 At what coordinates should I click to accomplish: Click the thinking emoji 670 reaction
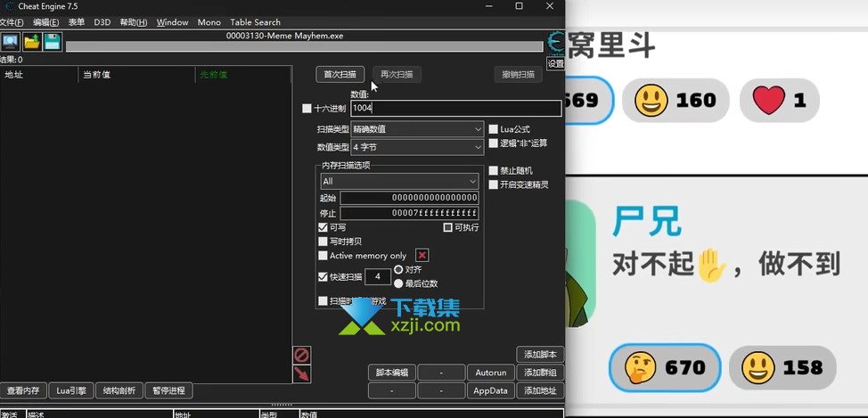tap(664, 367)
